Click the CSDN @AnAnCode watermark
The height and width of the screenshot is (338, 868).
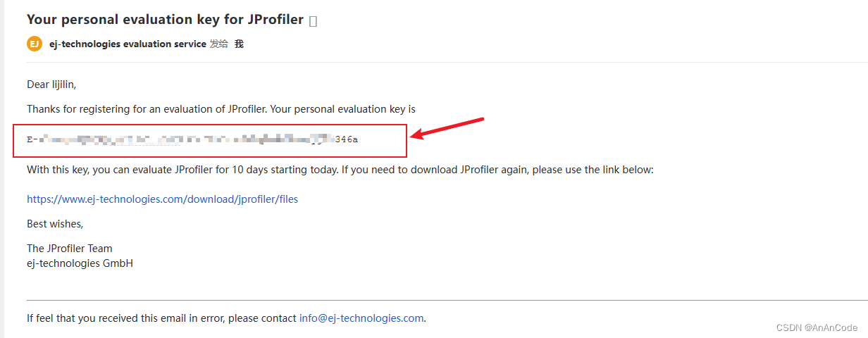[x=817, y=327]
